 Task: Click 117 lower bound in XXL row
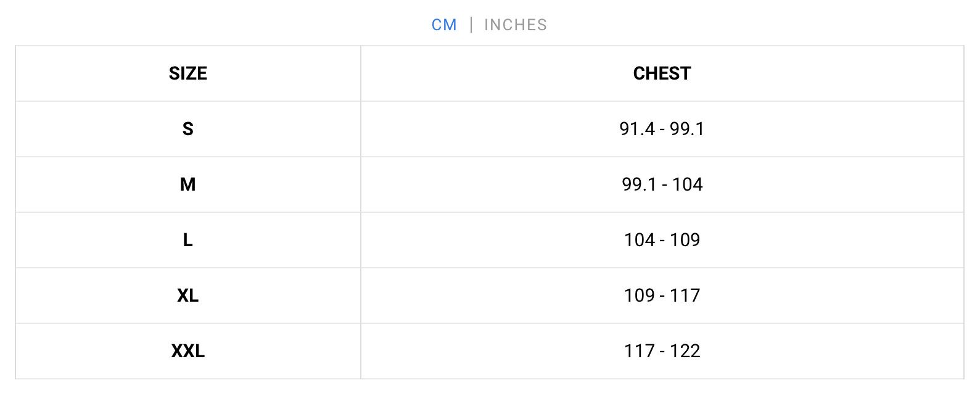[640, 351]
